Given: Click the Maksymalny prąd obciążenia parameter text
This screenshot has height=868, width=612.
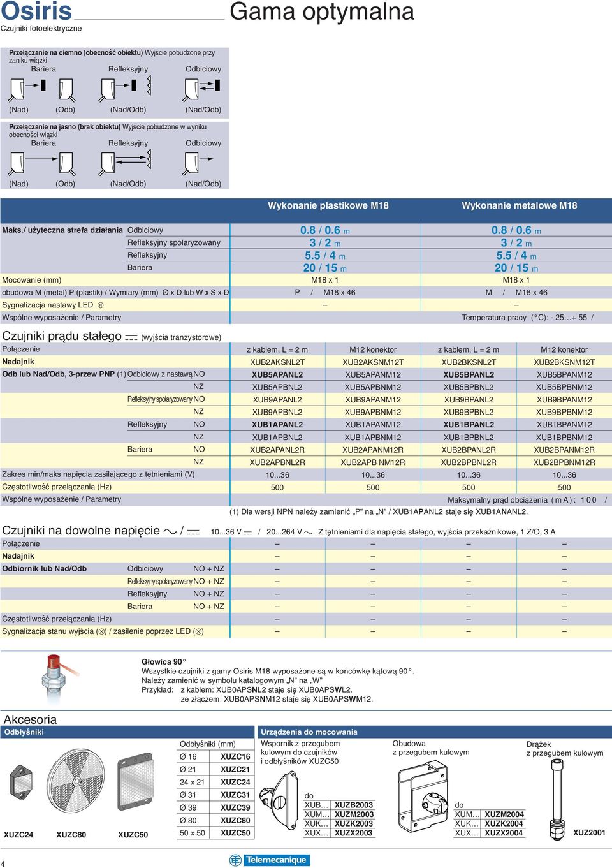Looking at the screenshot, I should coord(527,500).
